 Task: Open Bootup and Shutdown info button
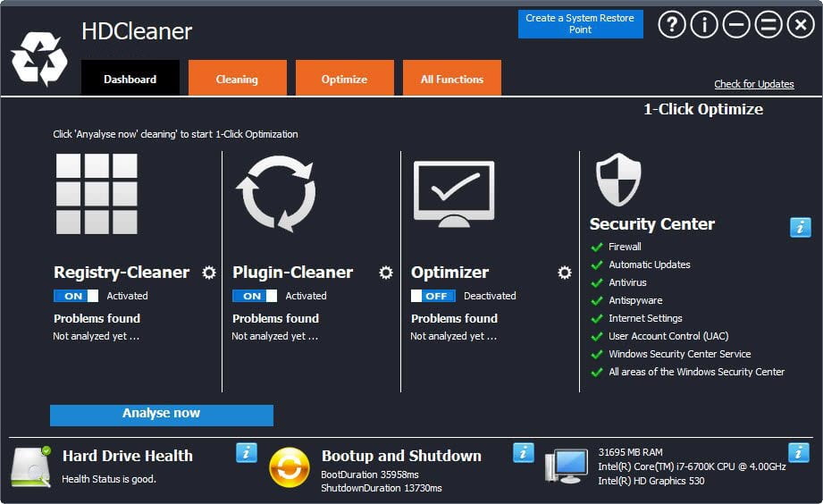click(524, 452)
